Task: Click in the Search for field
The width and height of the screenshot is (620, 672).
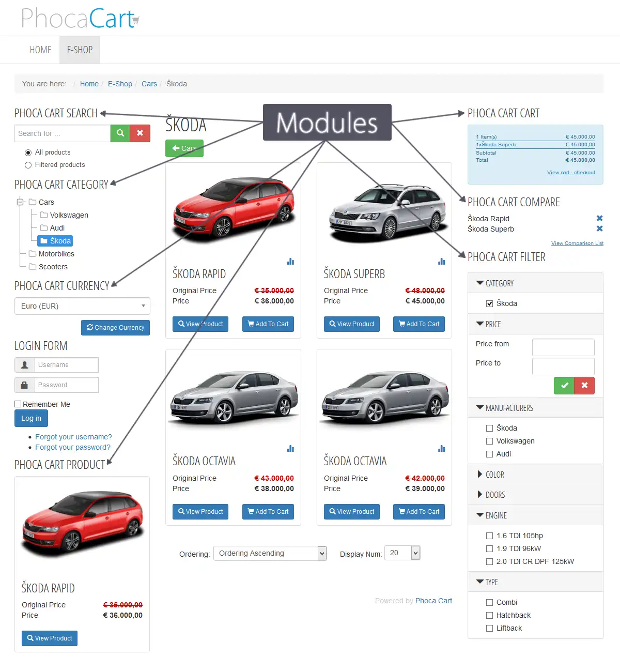Action: tap(63, 133)
